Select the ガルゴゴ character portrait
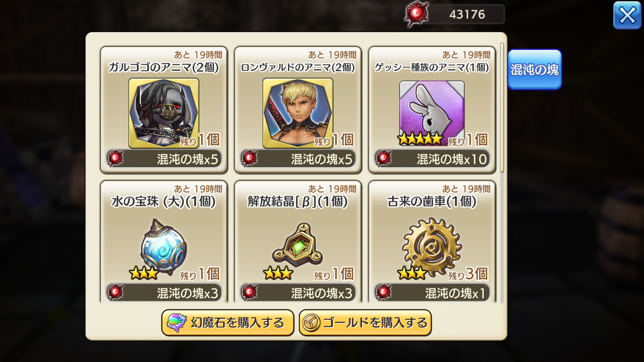 (x=164, y=113)
